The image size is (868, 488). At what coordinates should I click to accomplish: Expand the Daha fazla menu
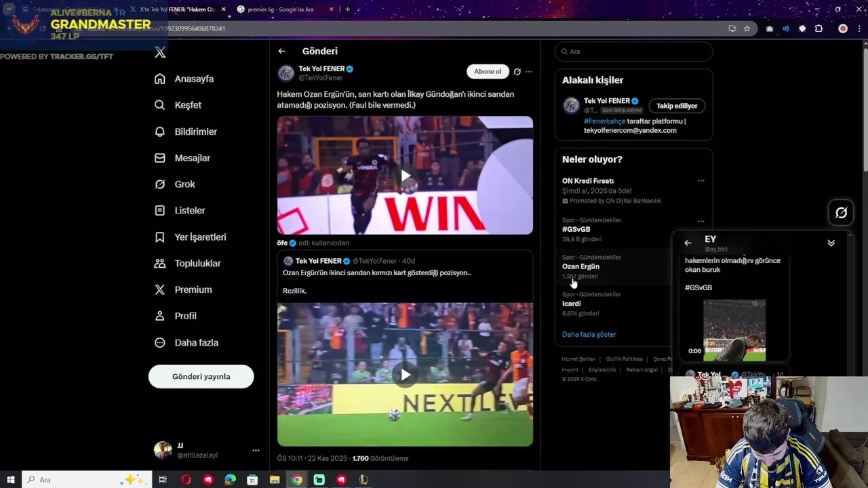tap(186, 342)
